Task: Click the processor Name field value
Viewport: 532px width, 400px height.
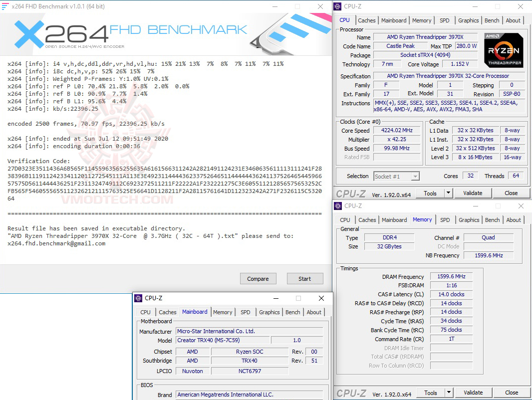Action: (426, 37)
